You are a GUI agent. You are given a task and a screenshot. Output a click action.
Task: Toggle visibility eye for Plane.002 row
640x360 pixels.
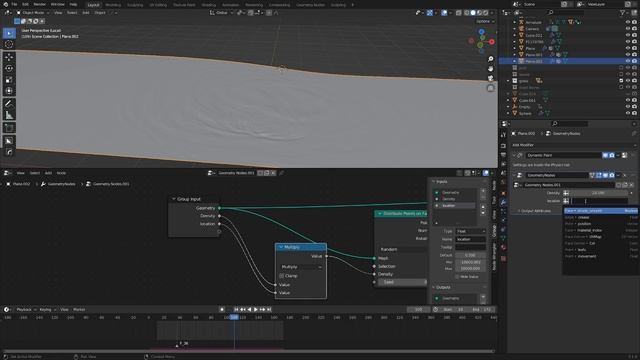(x=628, y=61)
